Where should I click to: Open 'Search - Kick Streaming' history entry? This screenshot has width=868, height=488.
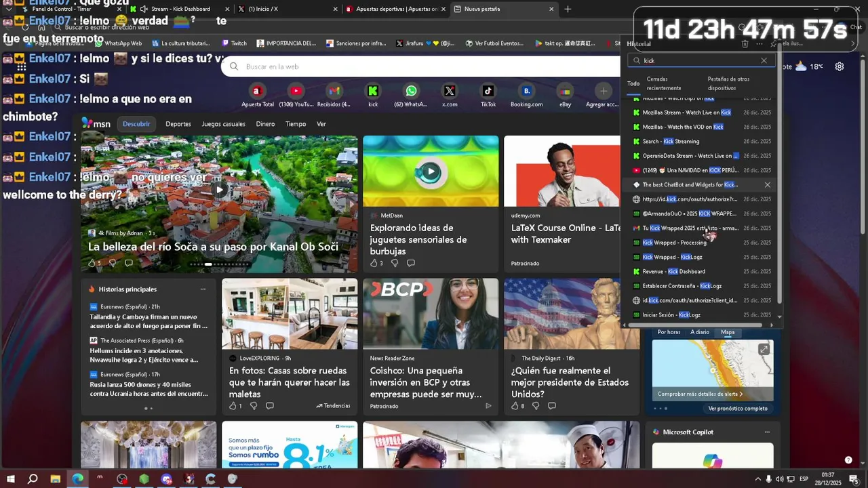[x=702, y=142]
